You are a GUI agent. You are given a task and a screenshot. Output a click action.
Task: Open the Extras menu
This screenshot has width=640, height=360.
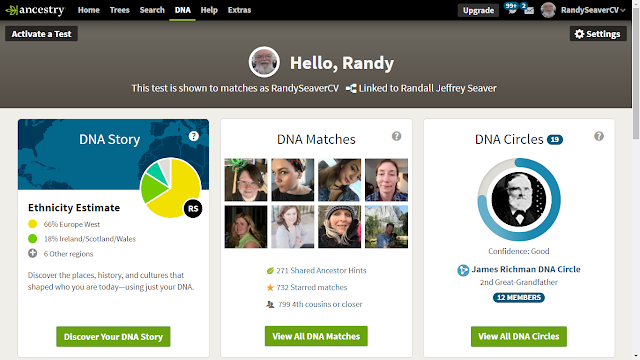[239, 10]
